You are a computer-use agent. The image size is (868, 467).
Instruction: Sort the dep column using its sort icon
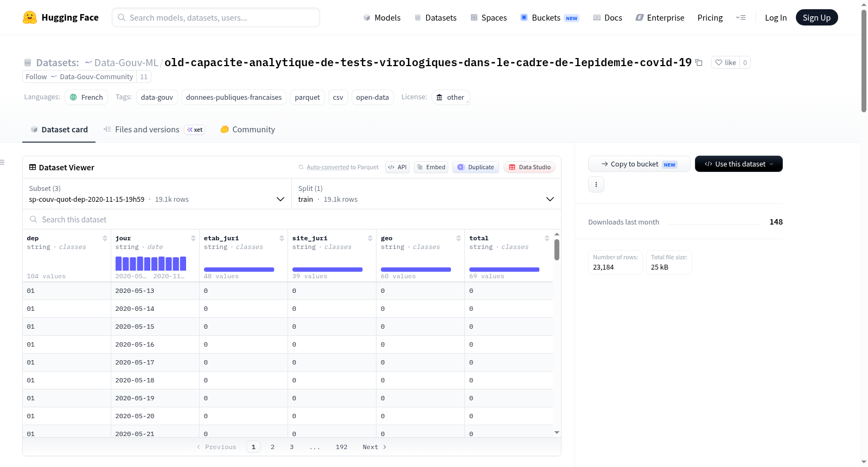(105, 238)
